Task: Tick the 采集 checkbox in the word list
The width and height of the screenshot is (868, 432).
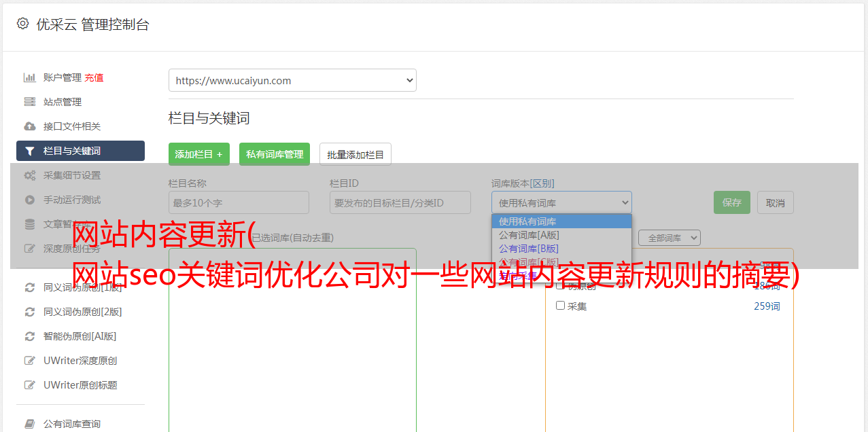Action: (560, 306)
